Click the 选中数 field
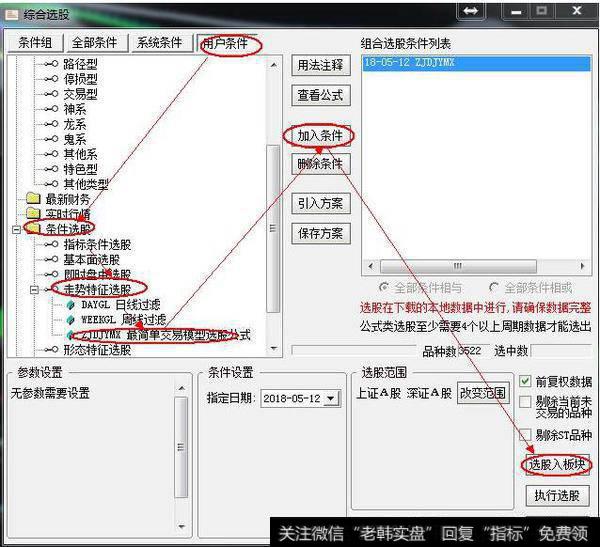This screenshot has width=600, height=547. [x=560, y=350]
